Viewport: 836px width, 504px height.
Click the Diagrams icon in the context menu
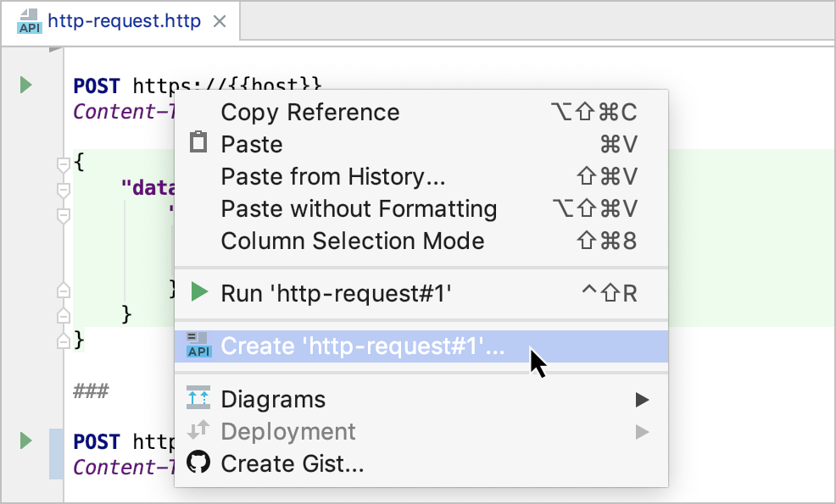(x=197, y=399)
